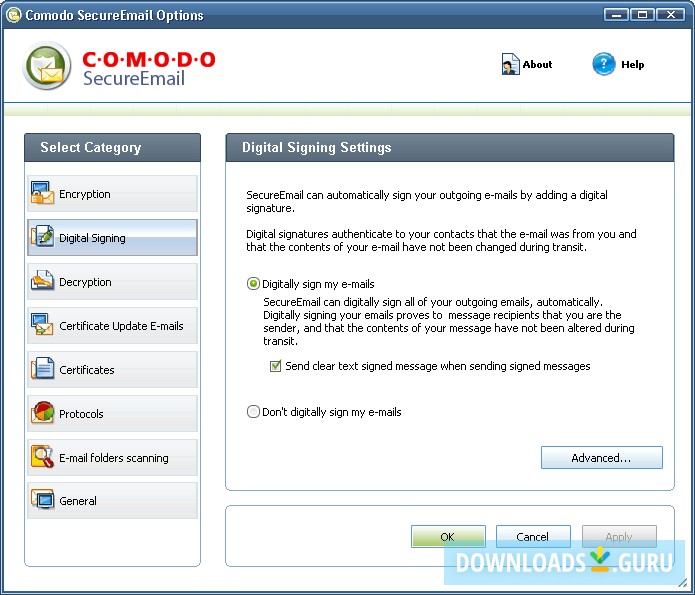Screen dimensions: 695x595
Task: Click the Comodo SecureEmail logo icon
Action: 47,66
